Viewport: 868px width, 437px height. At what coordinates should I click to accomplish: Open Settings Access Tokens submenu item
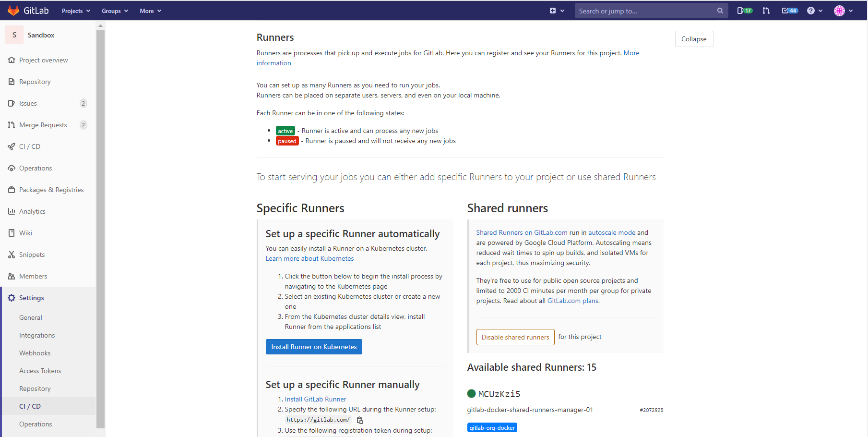(40, 371)
